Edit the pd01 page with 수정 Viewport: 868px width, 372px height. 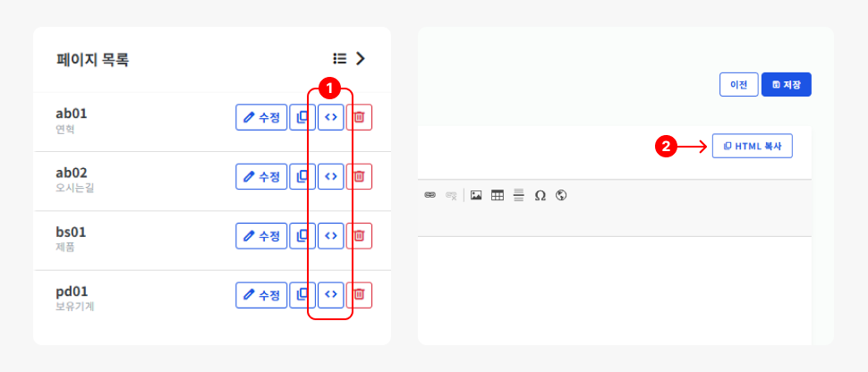261,294
